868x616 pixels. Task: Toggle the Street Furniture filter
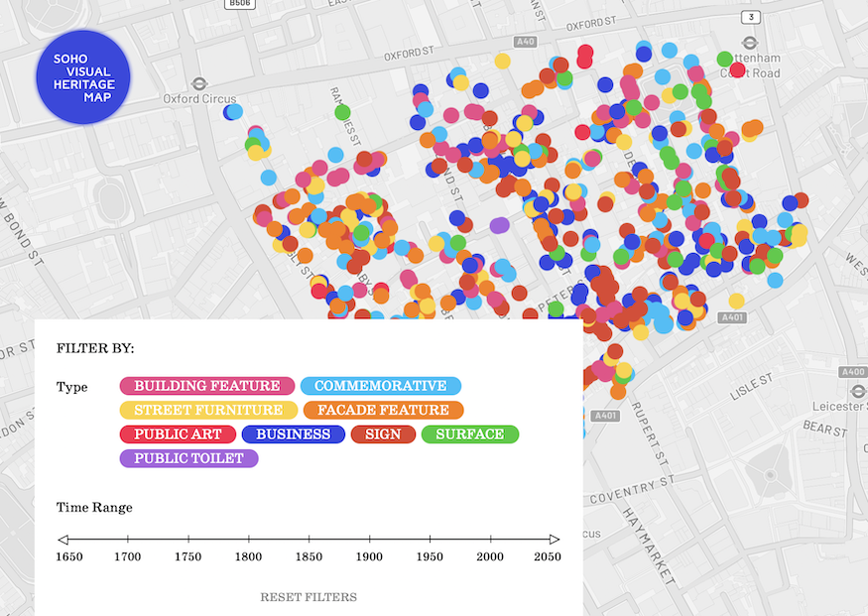207,410
